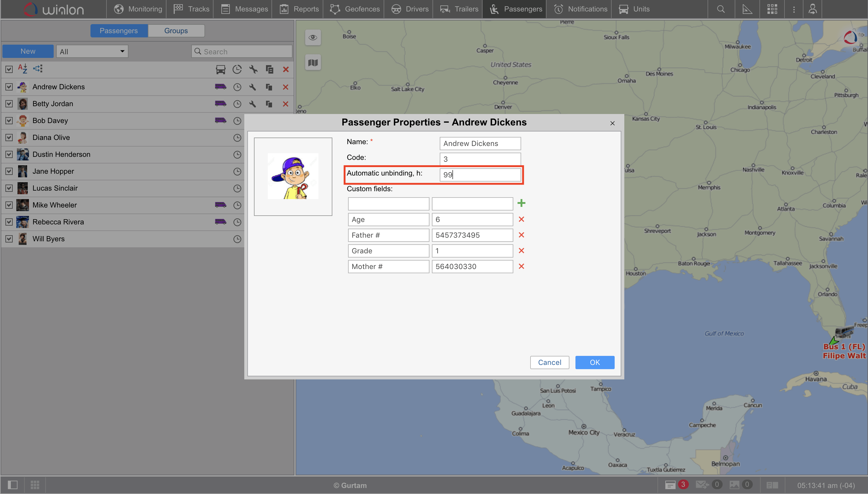Viewport: 868px width, 494px height.
Task: Click the green plus to add custom field
Action: (x=521, y=203)
